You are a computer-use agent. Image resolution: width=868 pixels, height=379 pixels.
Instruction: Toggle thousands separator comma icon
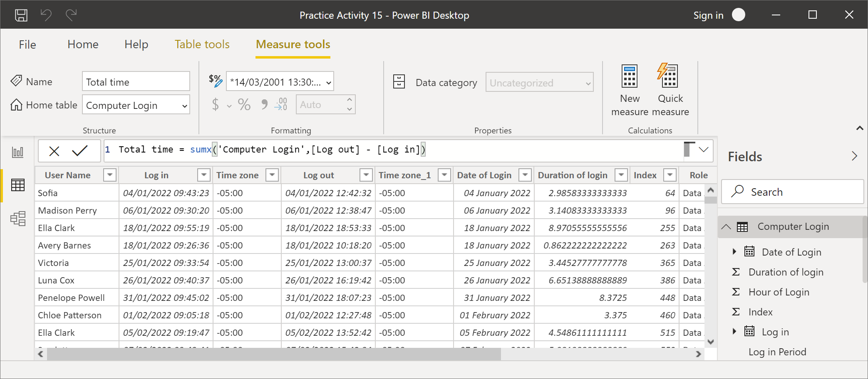(264, 104)
